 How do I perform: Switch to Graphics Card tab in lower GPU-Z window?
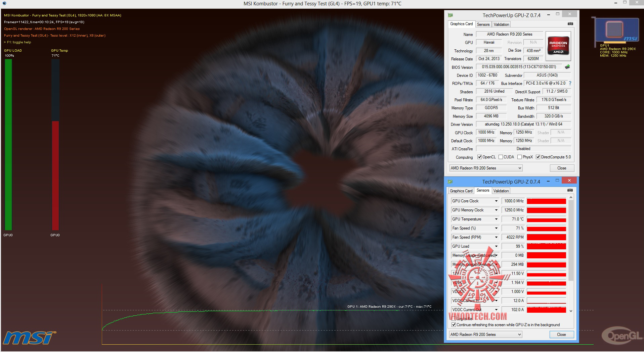coord(461,191)
